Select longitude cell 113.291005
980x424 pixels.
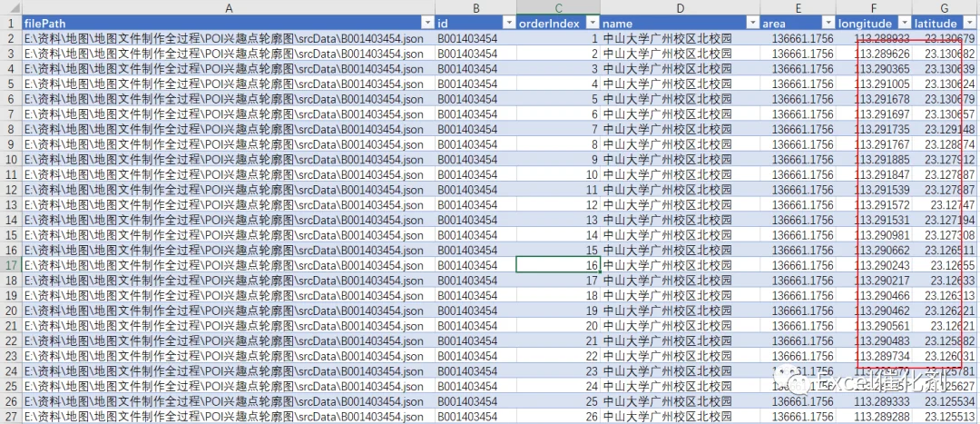[873, 84]
